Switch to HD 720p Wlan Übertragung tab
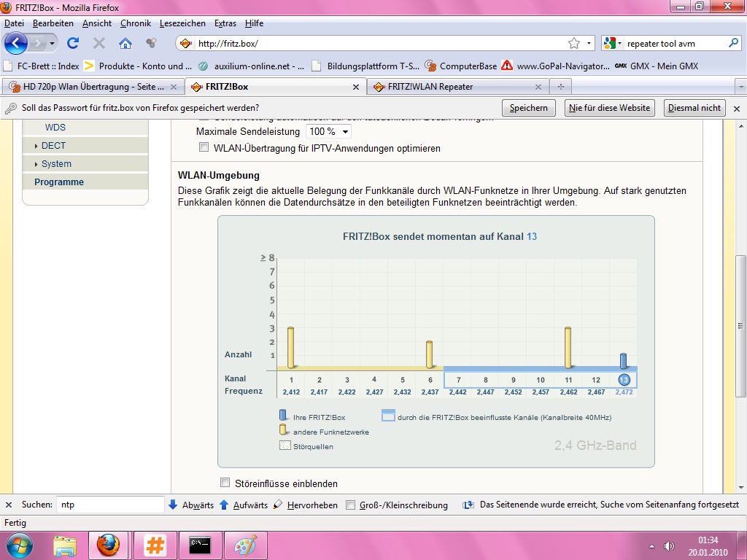This screenshot has width=747, height=560. tap(93, 87)
